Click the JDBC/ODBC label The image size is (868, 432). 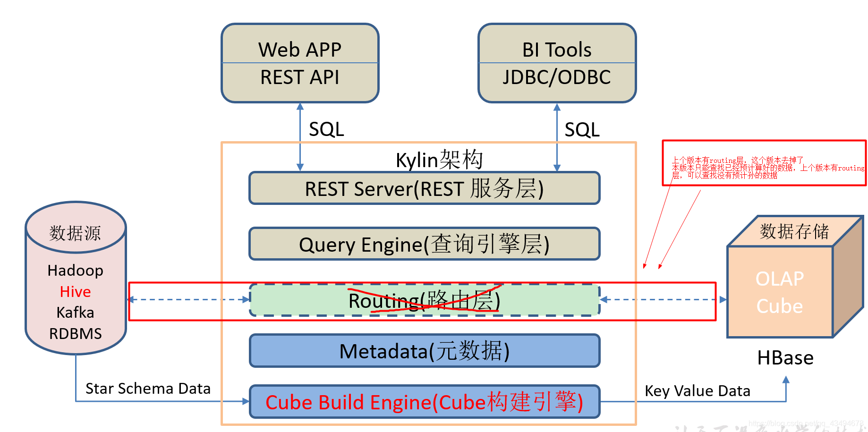coord(557,77)
